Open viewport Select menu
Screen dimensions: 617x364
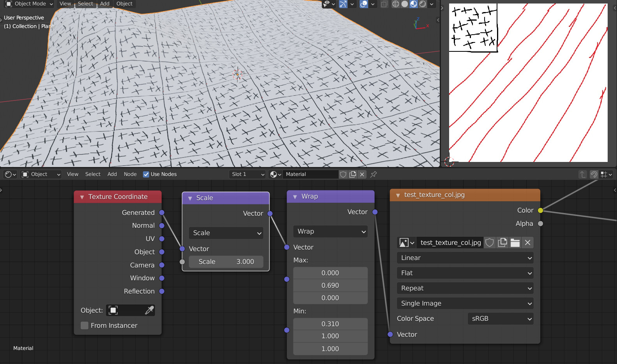click(85, 4)
